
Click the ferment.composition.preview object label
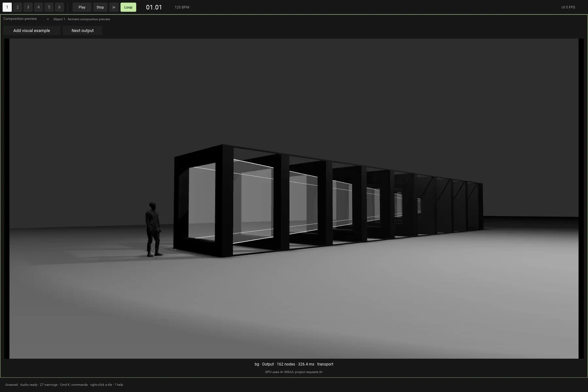tap(82, 19)
